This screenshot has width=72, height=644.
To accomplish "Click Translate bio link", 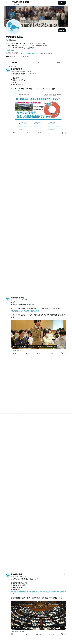I will tap(10, 50).
